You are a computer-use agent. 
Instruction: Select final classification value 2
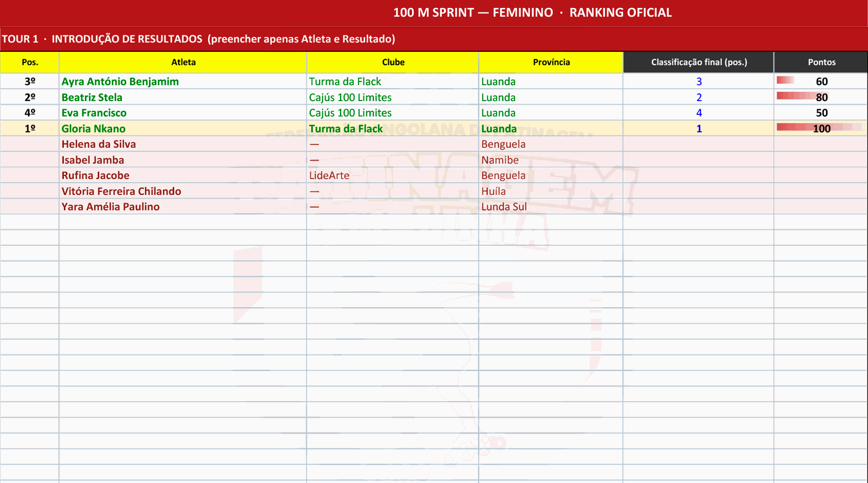(699, 97)
